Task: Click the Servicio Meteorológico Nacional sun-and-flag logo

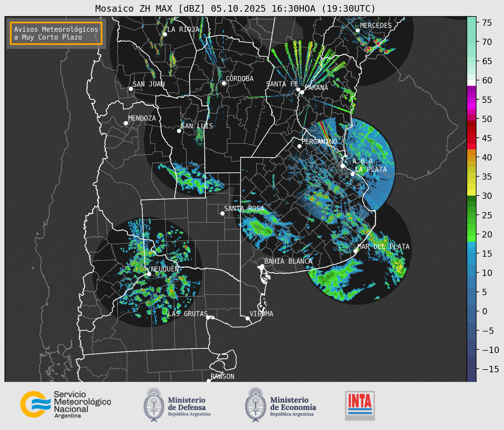Action: tap(36, 404)
